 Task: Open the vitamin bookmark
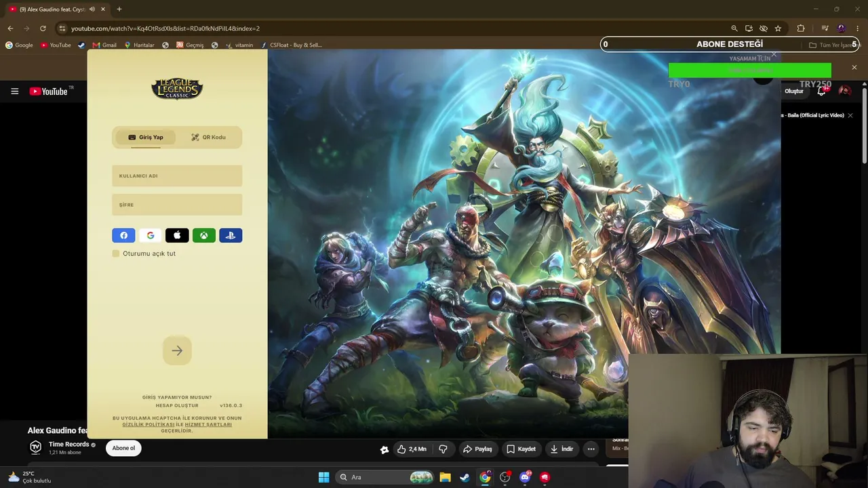[x=239, y=45]
